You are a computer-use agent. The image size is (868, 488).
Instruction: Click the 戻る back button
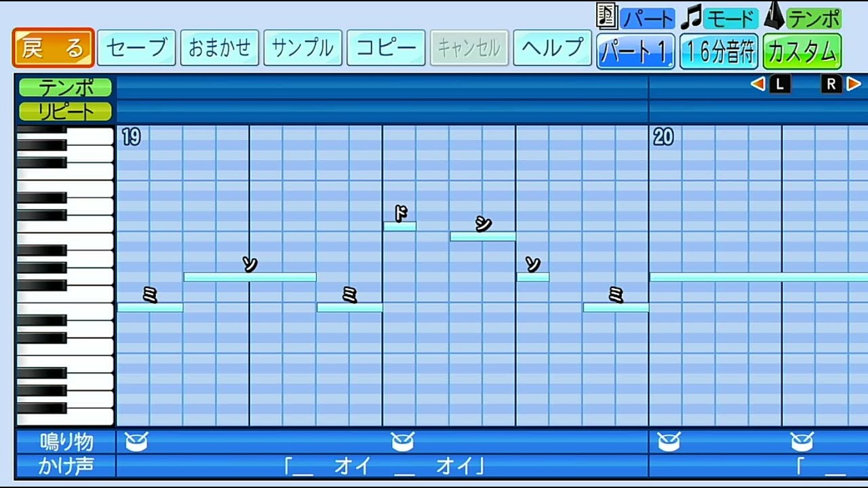(x=53, y=48)
